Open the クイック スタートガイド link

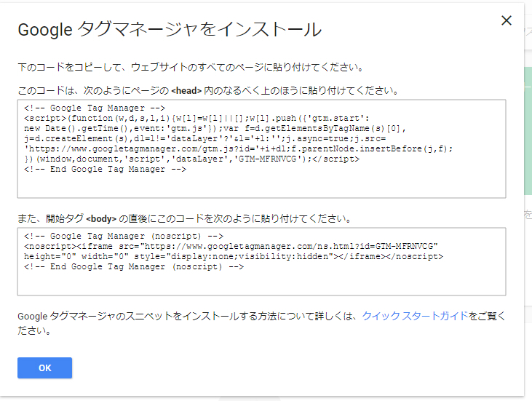point(416,316)
